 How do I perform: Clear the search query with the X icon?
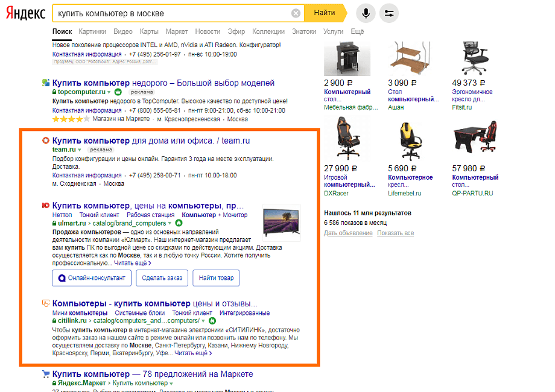pos(296,13)
